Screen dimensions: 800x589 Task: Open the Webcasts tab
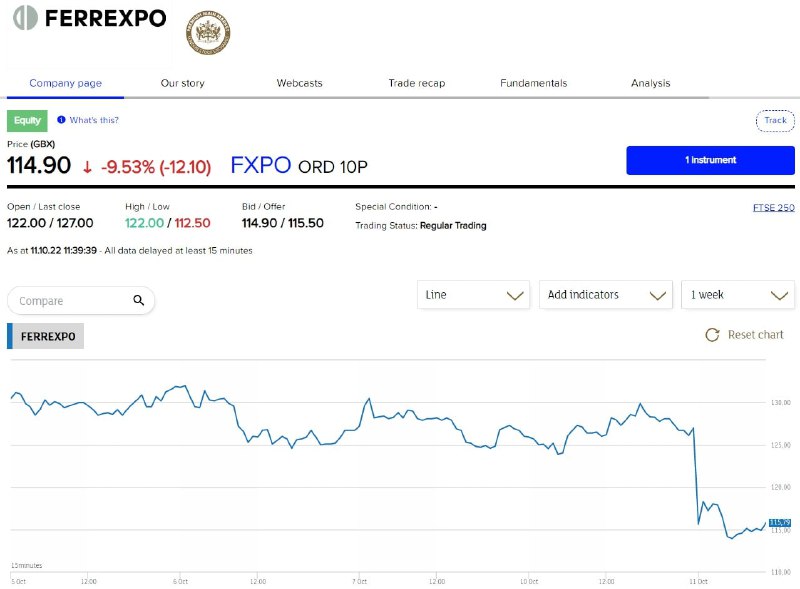click(299, 83)
